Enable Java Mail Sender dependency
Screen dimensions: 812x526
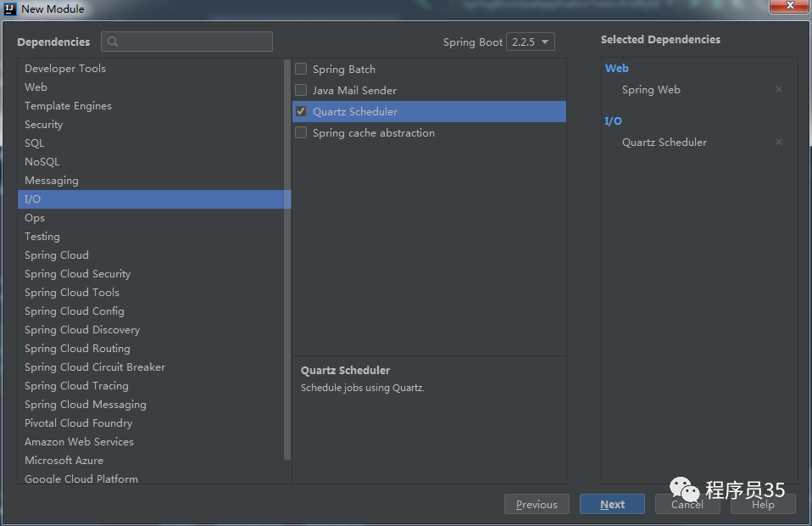[x=301, y=90]
